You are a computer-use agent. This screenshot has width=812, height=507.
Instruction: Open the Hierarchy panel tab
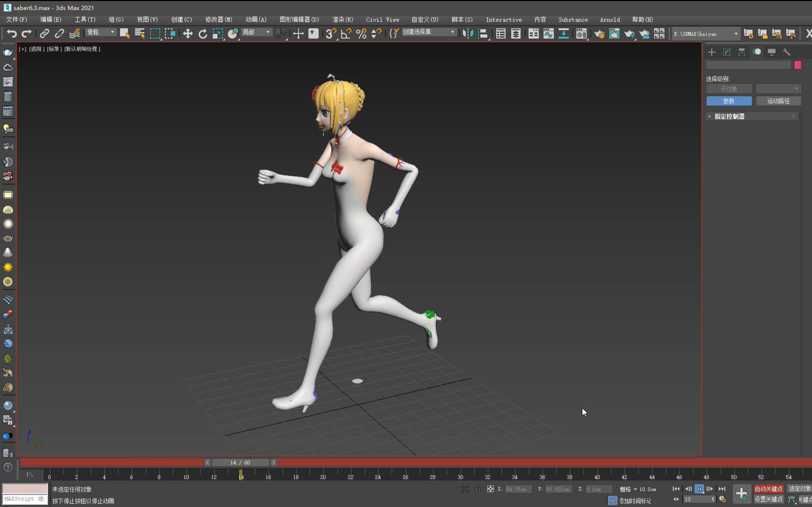(741, 52)
